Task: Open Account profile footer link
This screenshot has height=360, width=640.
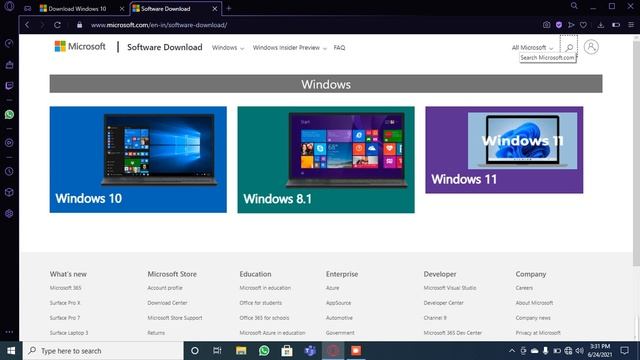Action: (165, 288)
